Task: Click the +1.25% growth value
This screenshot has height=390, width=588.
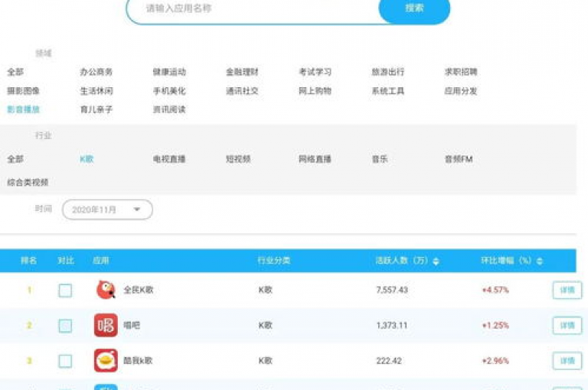Action: (495, 325)
